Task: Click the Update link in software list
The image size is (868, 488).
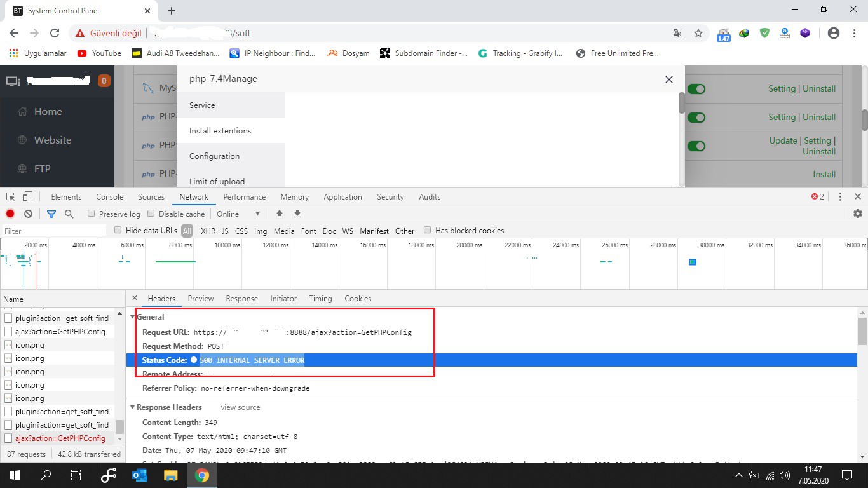Action: (x=783, y=140)
